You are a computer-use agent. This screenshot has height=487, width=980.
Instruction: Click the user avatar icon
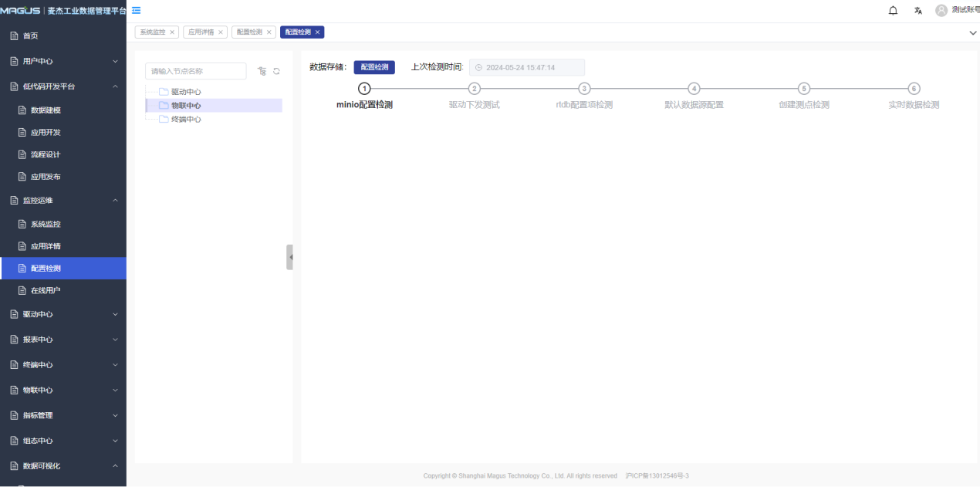click(941, 11)
